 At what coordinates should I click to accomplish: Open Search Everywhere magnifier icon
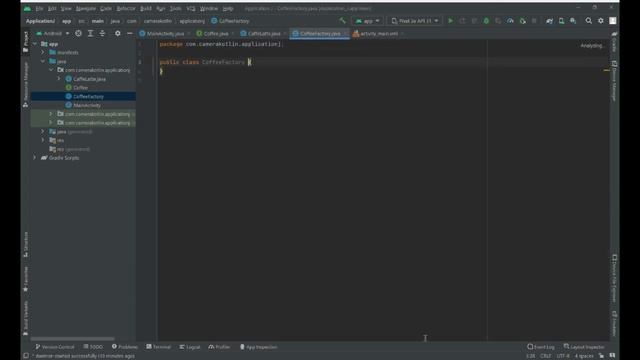(589, 21)
